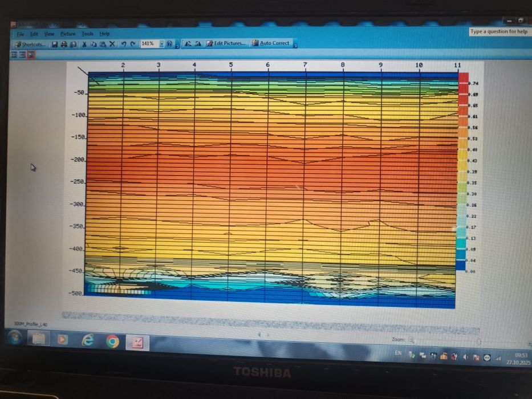
Task: Click the column label 7 on chart
Action: pyautogui.click(x=306, y=64)
